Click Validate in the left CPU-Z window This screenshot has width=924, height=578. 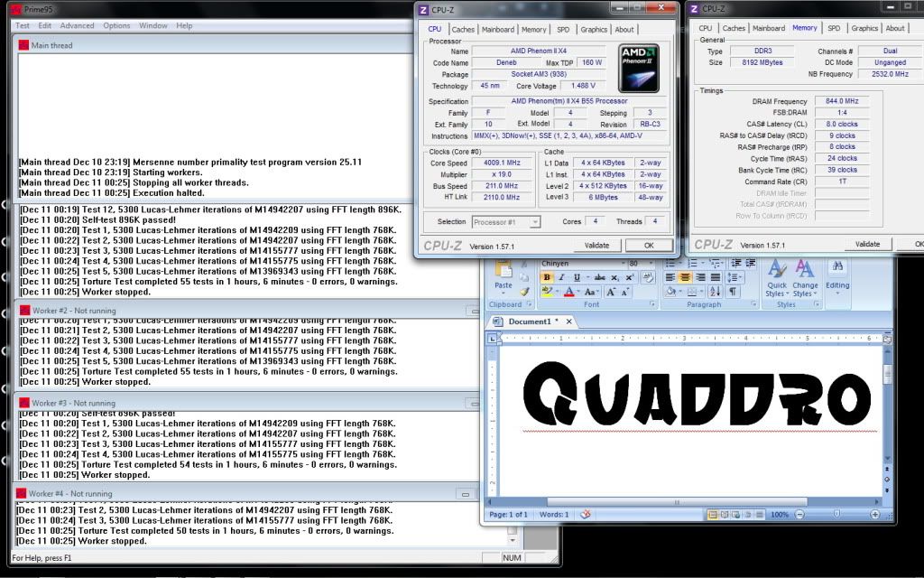(597, 246)
